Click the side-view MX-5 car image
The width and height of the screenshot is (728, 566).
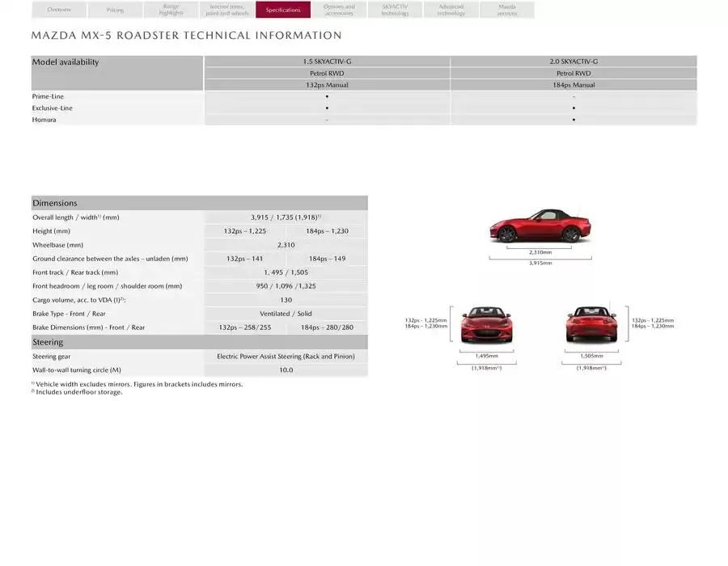coord(540,227)
